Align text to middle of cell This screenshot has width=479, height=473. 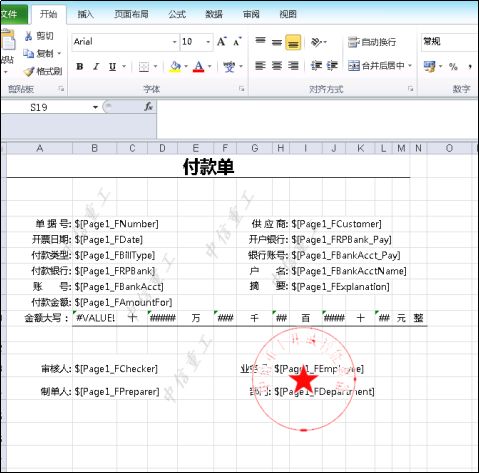tap(277, 42)
